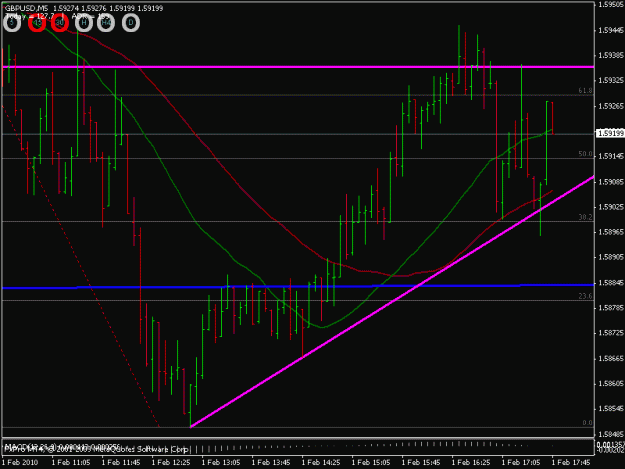Select the rising magenta trendline

coord(392,302)
